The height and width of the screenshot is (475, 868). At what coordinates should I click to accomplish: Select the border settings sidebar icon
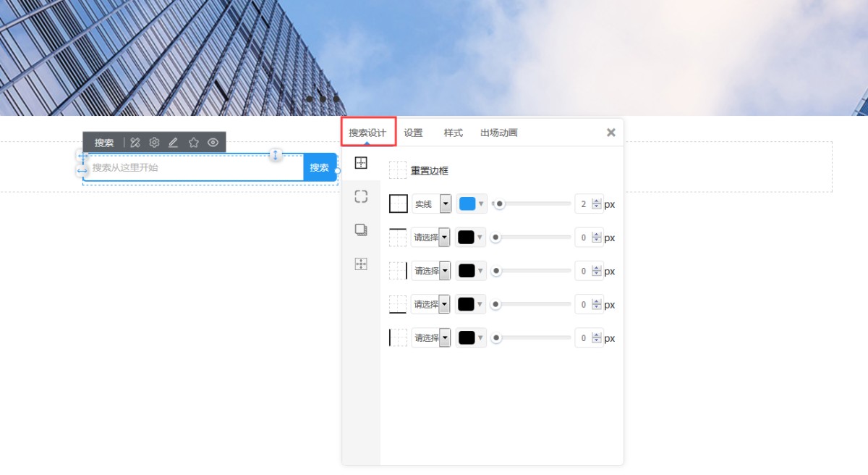tap(361, 163)
